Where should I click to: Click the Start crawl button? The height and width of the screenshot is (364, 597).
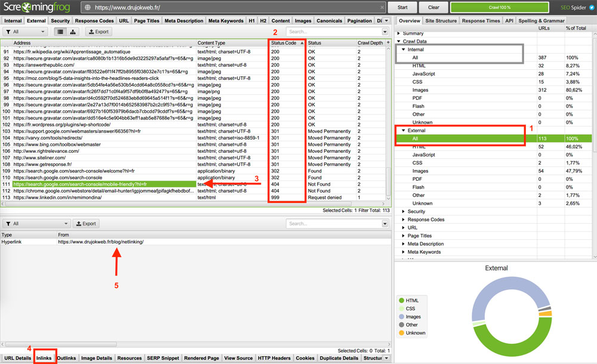point(402,7)
